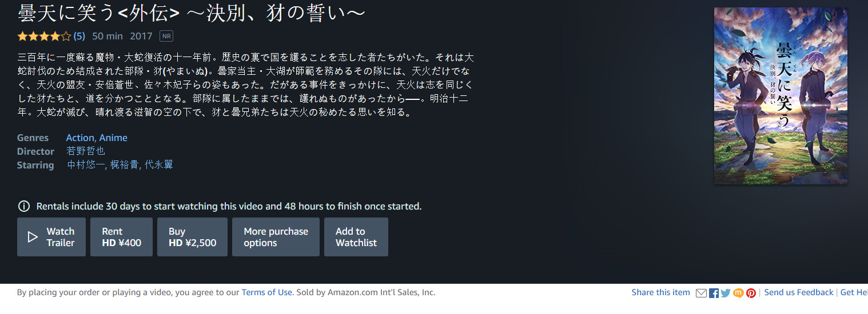Open the Action genre link
Viewport: 868px width, 314px height.
(81, 138)
